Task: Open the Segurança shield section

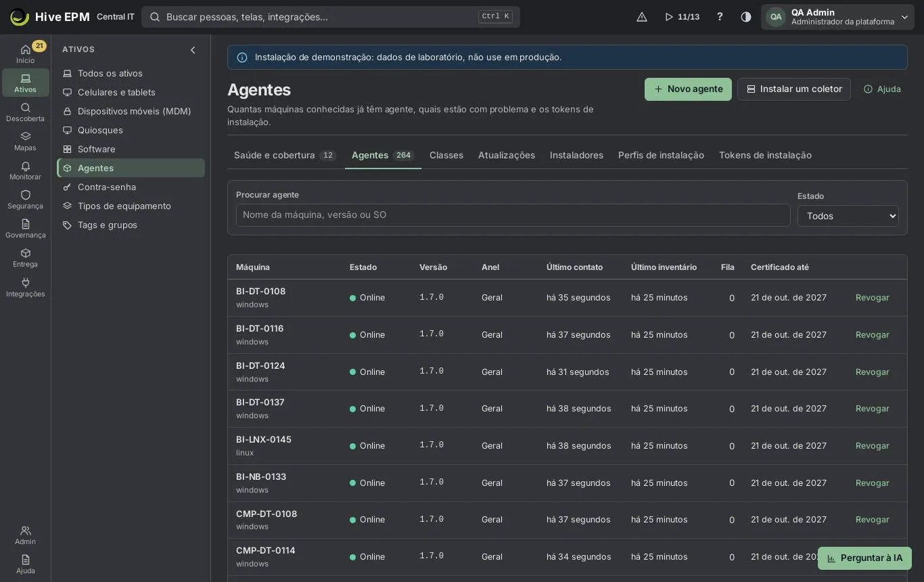Action: coord(25,200)
